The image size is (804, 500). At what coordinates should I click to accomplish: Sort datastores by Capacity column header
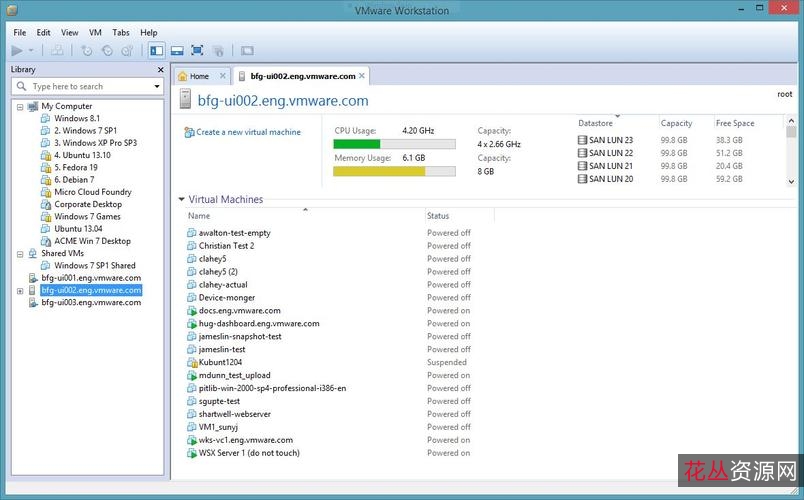point(676,123)
